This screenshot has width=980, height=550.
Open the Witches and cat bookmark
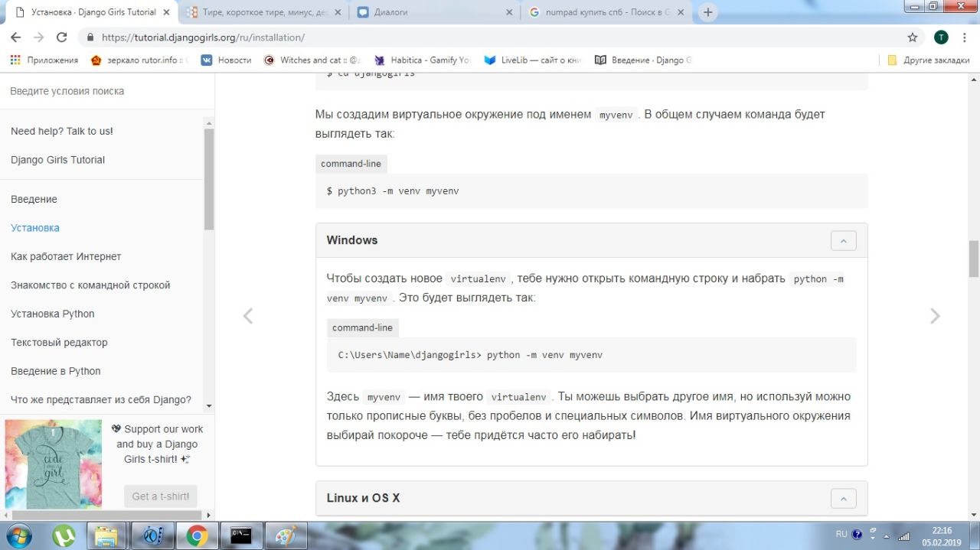312,60
